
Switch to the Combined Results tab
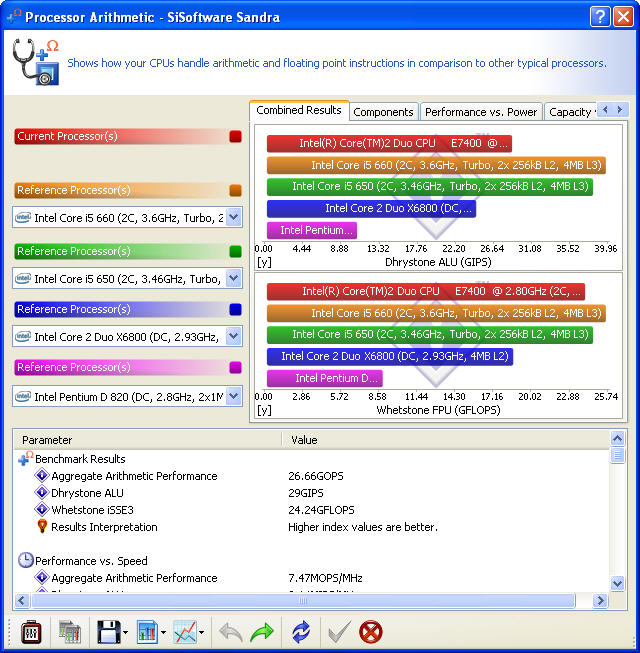tap(299, 110)
